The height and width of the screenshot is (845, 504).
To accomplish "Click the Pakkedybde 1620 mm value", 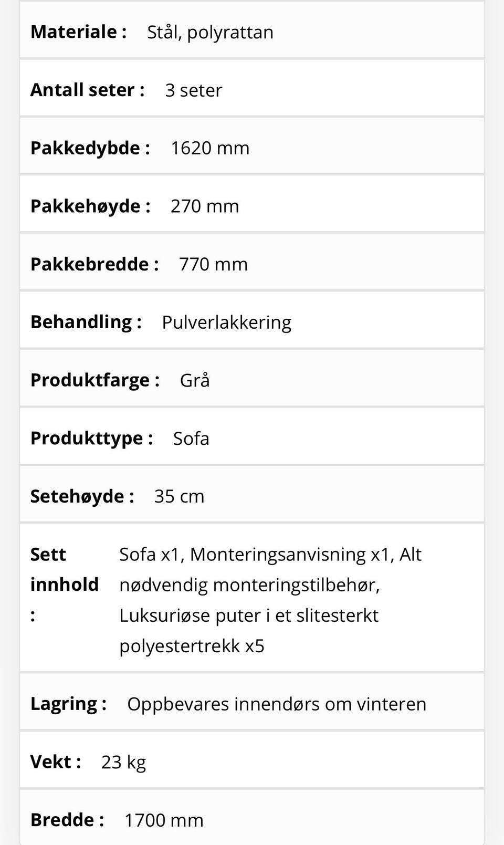I will (x=209, y=148).
